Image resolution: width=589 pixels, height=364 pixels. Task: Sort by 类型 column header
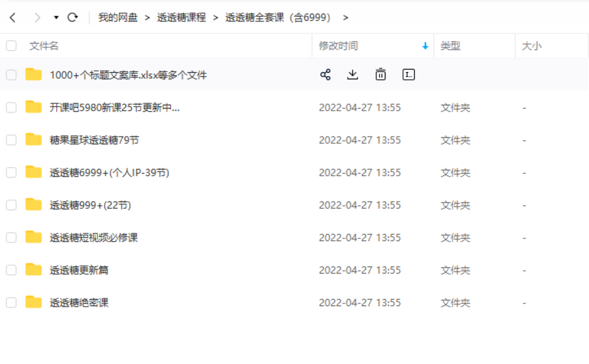450,46
